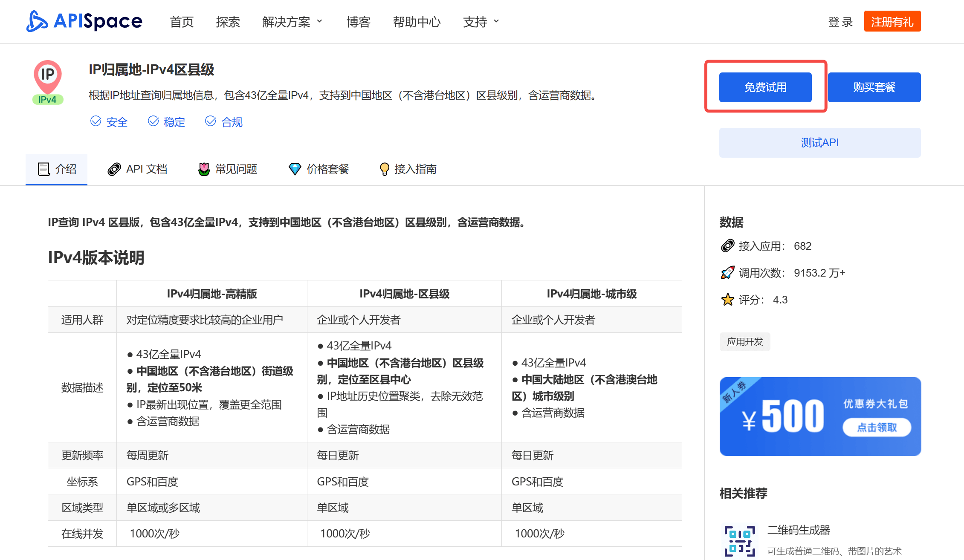This screenshot has height=560, width=964.
Task: Click the 更新频率 row label
Action: click(82, 455)
